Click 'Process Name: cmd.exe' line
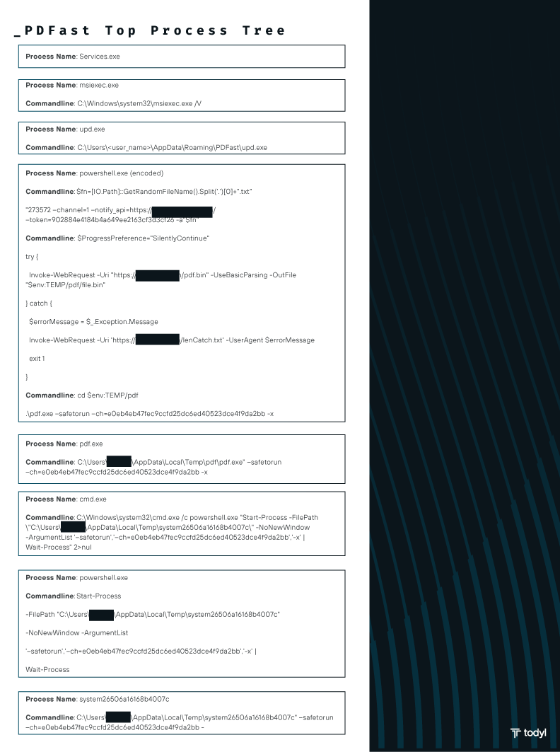The width and height of the screenshot is (560, 752). pyautogui.click(x=66, y=499)
